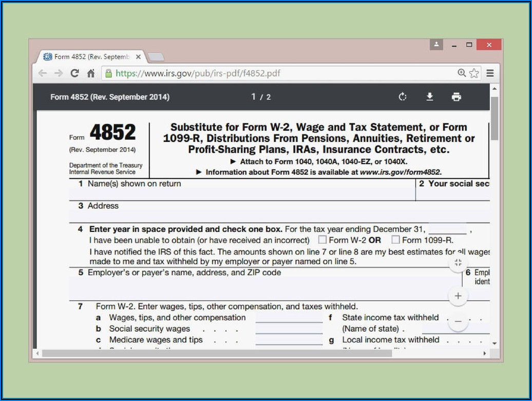Print the PDF document
The height and width of the screenshot is (401, 532).
coord(457,97)
